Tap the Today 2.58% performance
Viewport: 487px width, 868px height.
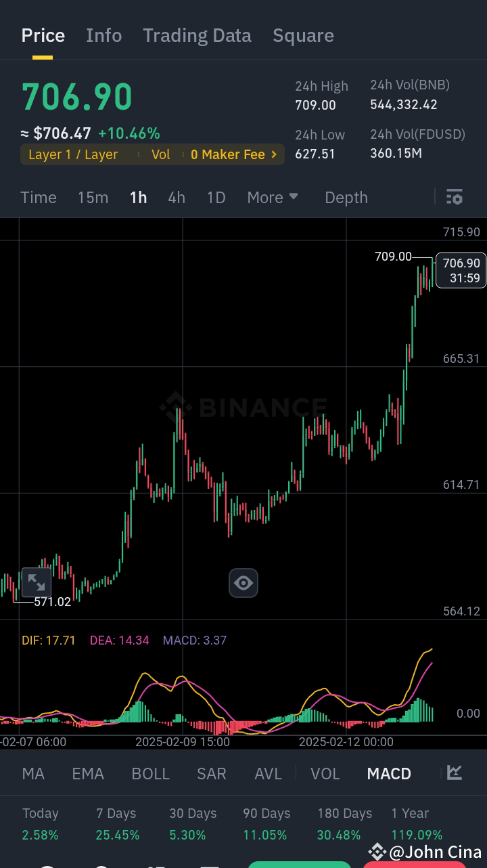[41, 824]
